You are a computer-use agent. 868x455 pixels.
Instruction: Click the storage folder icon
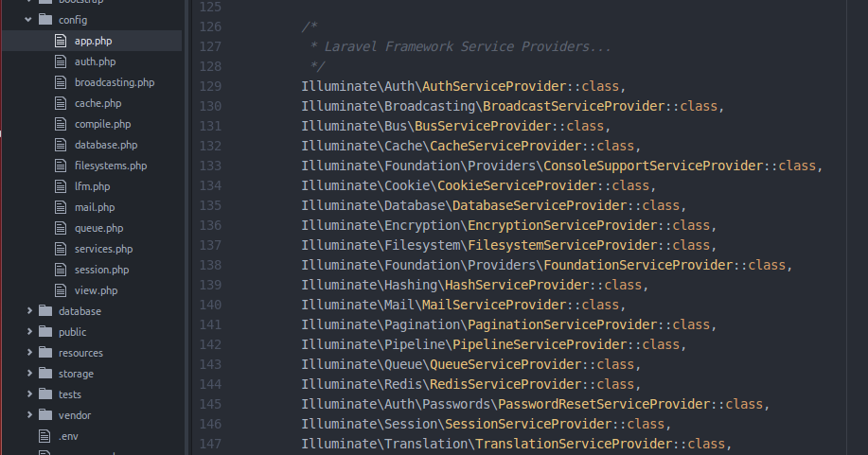(45, 373)
